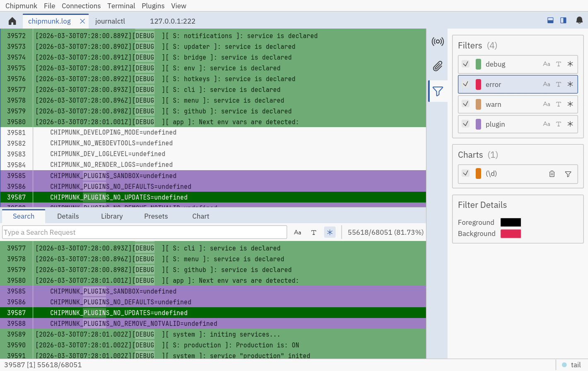Open the Connections menu
Viewport: 588px width, 371px height.
click(81, 6)
